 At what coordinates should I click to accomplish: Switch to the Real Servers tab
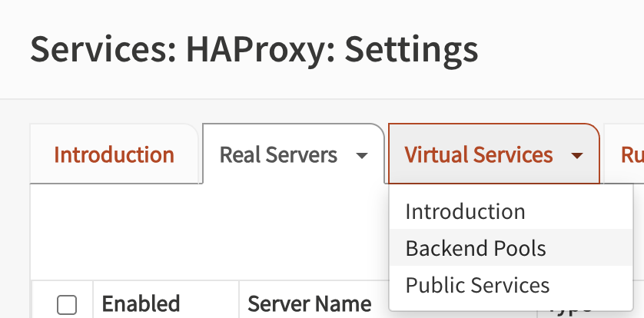pyautogui.click(x=278, y=154)
